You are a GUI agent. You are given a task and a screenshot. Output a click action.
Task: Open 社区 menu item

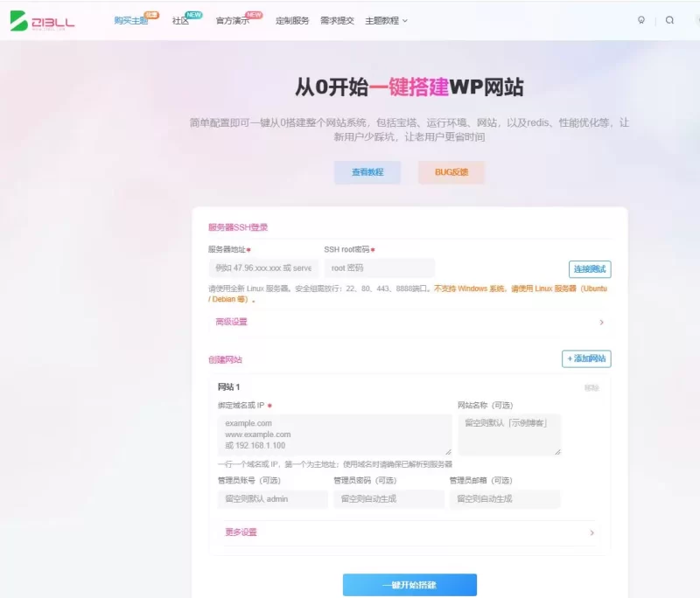[x=180, y=20]
